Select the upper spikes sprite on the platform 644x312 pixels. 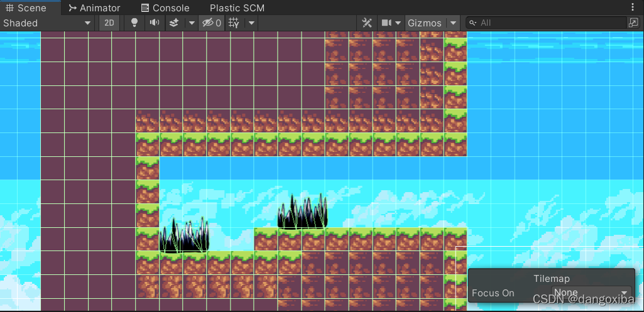[303, 212]
